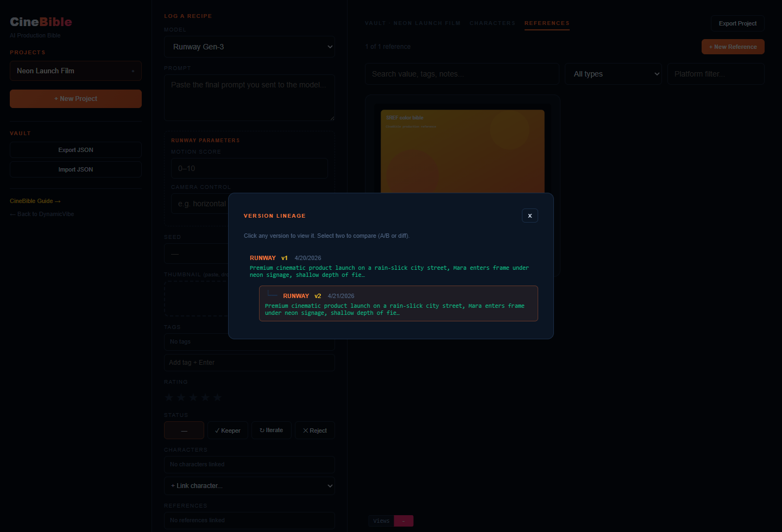Click the fourth rating star
782x532 pixels.
pyautogui.click(x=205, y=397)
